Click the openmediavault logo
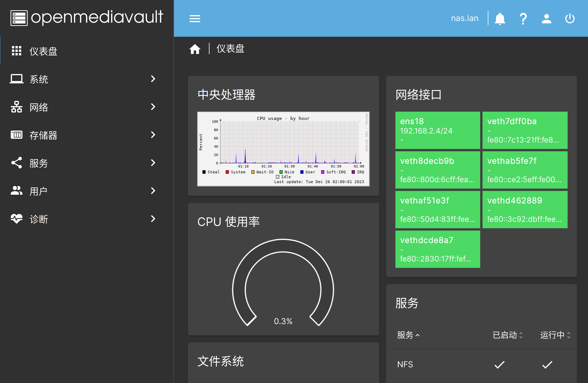 tap(87, 17)
